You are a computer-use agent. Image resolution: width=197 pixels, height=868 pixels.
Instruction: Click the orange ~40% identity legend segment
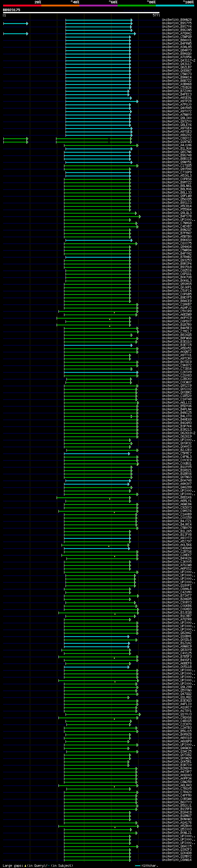pyautogui.click(x=60, y=6)
